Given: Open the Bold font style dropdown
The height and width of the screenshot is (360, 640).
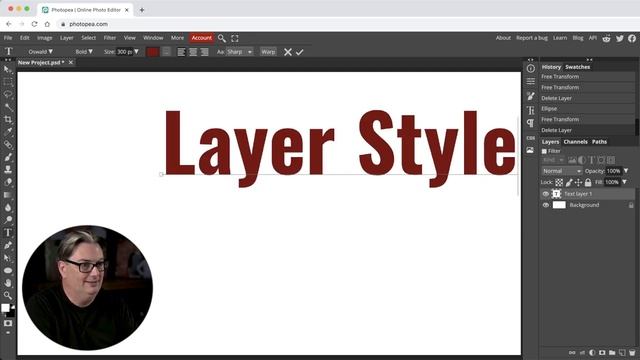Looking at the screenshot, I should pyautogui.click(x=84, y=52).
